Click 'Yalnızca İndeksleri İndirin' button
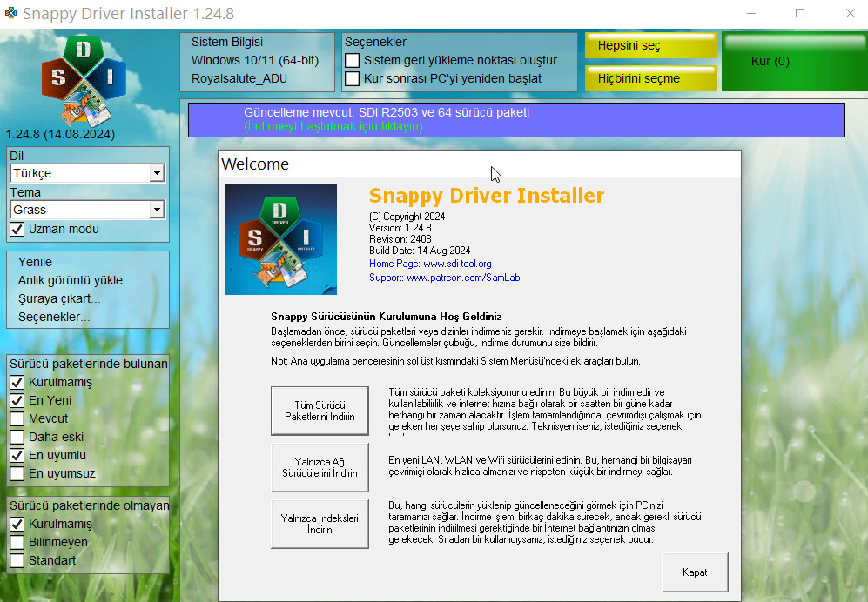 (x=320, y=524)
